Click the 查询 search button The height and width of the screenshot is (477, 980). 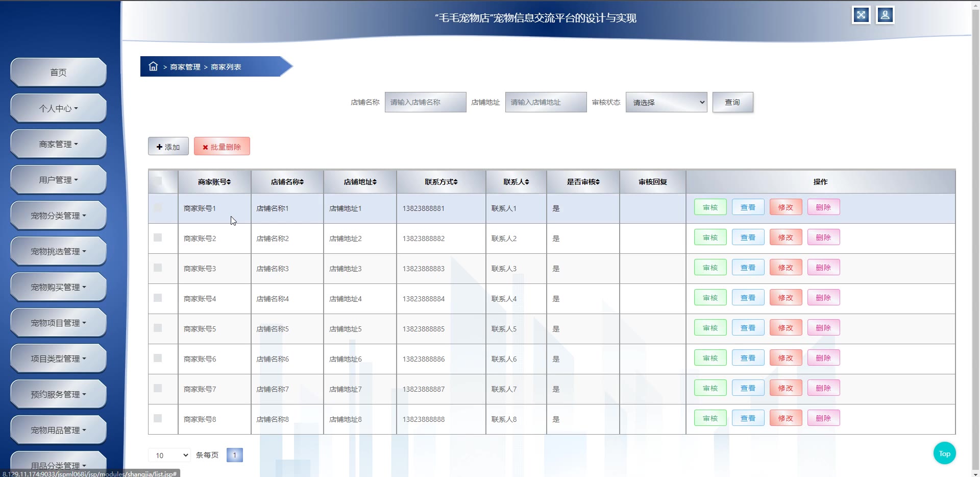[732, 102]
